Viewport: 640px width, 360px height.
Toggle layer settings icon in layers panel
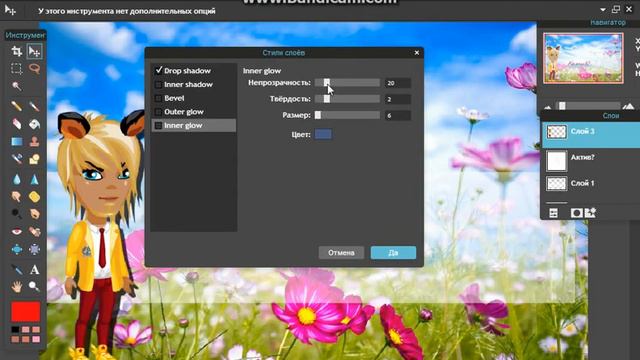coord(553,213)
